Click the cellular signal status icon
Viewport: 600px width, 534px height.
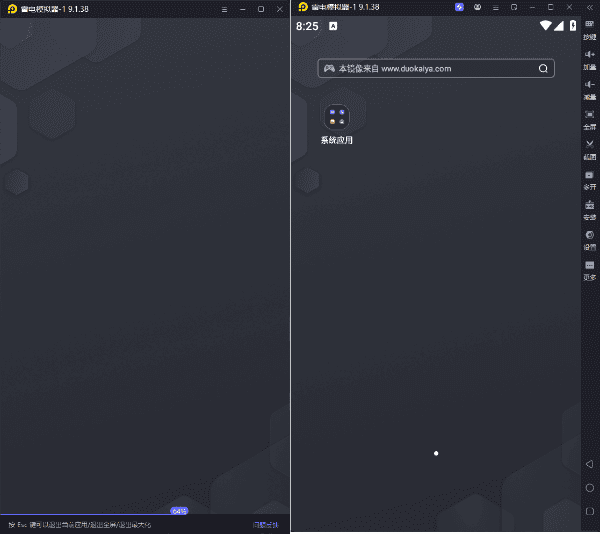click(x=559, y=26)
